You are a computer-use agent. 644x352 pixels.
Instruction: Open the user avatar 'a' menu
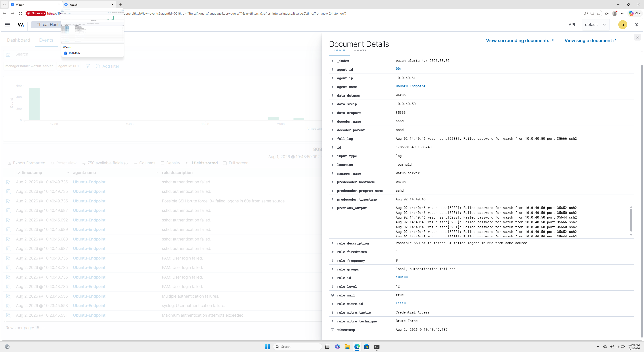[623, 25]
